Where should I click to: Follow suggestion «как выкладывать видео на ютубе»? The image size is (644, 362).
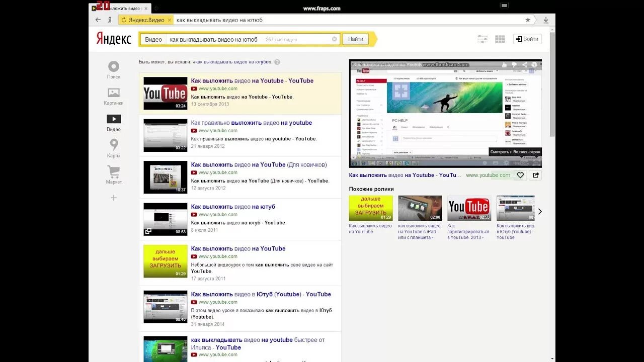[232, 62]
